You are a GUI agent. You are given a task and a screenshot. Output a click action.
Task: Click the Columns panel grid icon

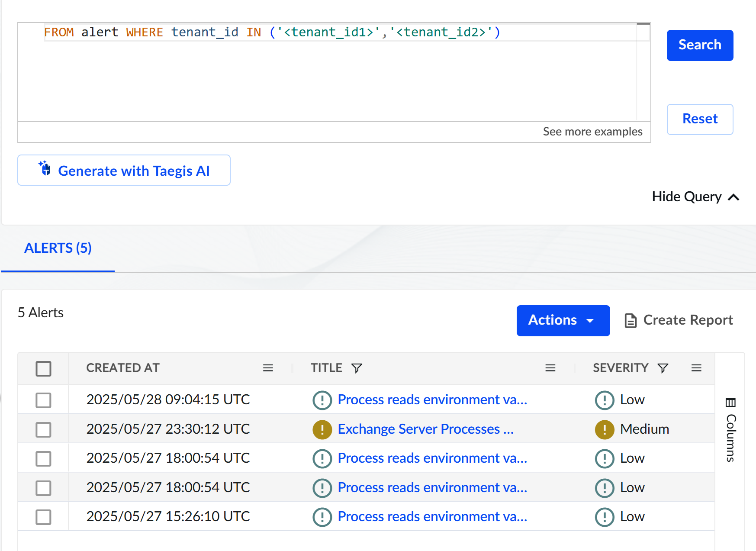click(x=730, y=403)
